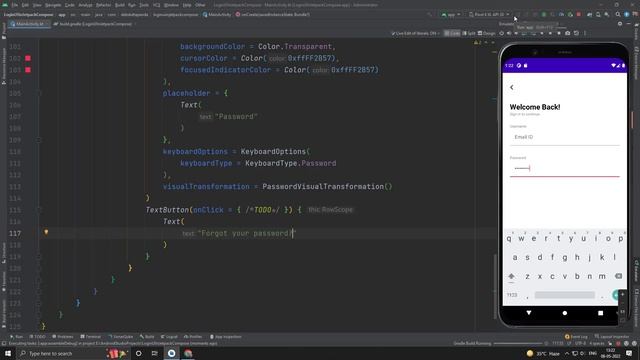Tap the m key on emulator keyboard

point(602,276)
